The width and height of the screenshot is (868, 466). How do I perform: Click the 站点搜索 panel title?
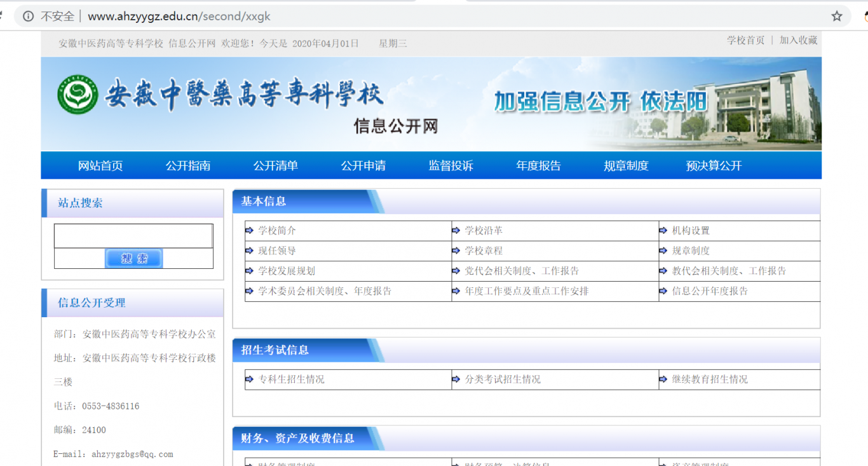point(80,203)
